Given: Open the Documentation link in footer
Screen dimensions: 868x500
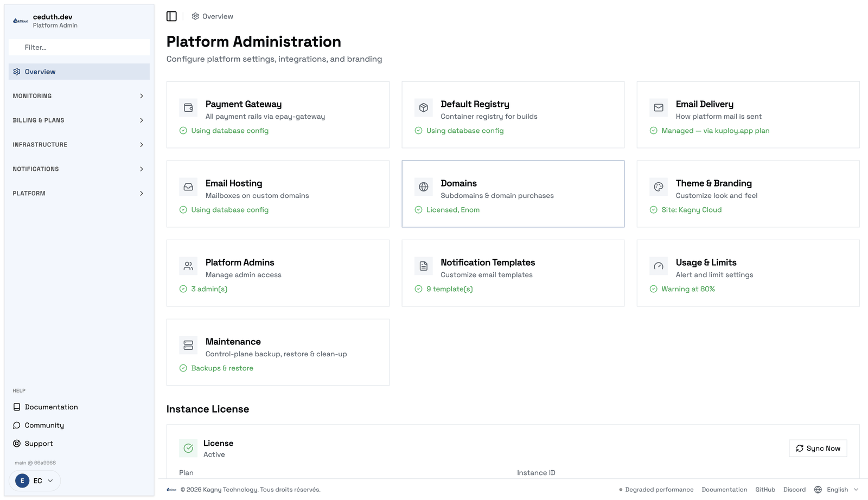Looking at the screenshot, I should [x=724, y=490].
